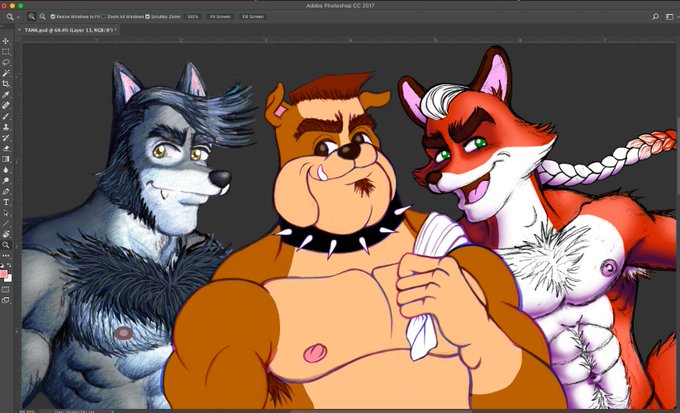
Task: Select the Pen tool
Action: click(x=6, y=192)
